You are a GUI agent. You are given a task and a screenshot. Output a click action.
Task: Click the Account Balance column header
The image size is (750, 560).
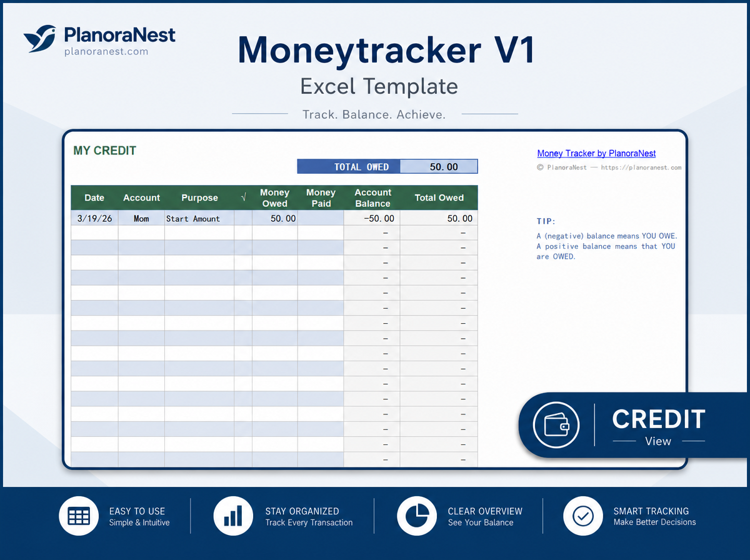pyautogui.click(x=372, y=197)
